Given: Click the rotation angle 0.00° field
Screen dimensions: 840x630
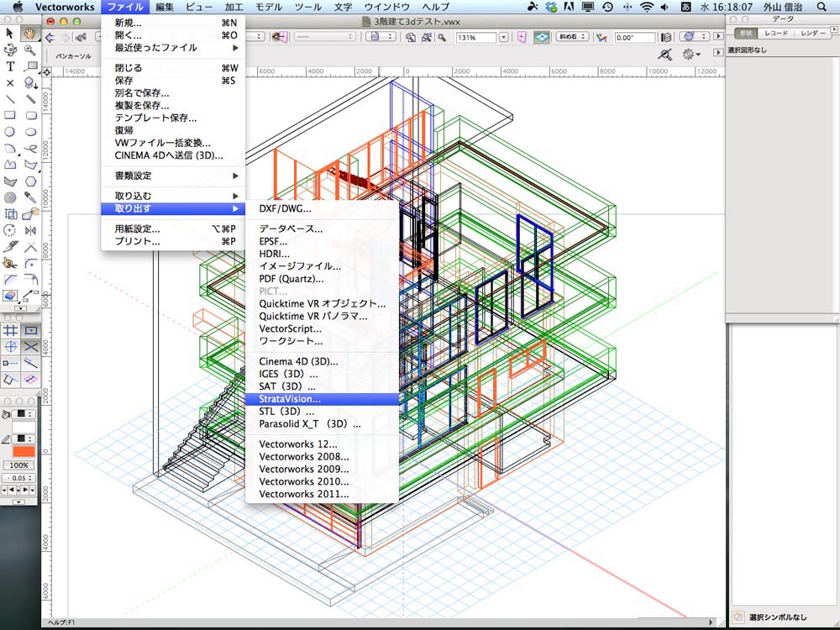Looking at the screenshot, I should click(635, 38).
